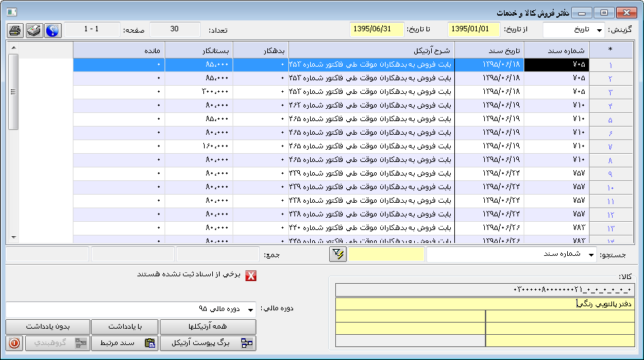The height and width of the screenshot is (360, 644).
Task: Edit the from-date field 1395/01/01
Action: 473,29
